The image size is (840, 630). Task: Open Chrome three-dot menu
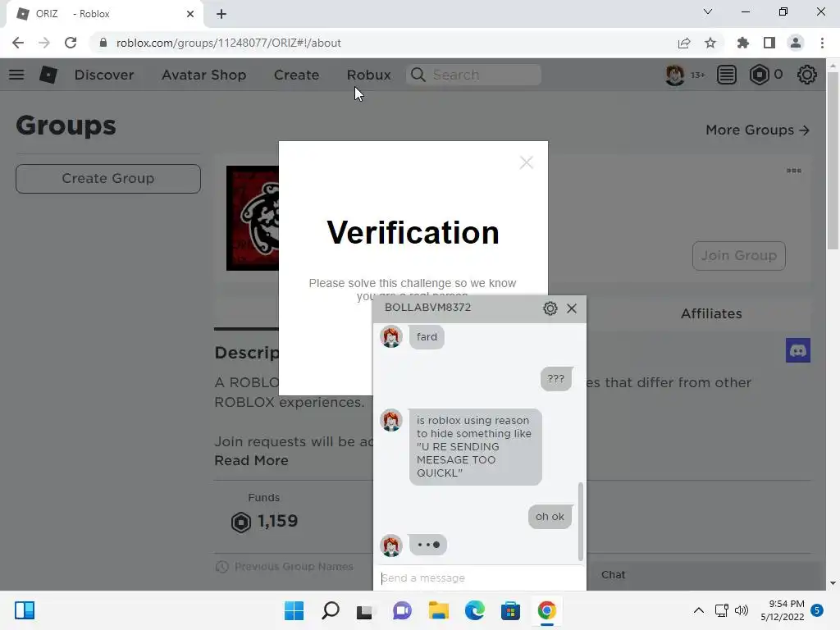pyautogui.click(x=822, y=43)
